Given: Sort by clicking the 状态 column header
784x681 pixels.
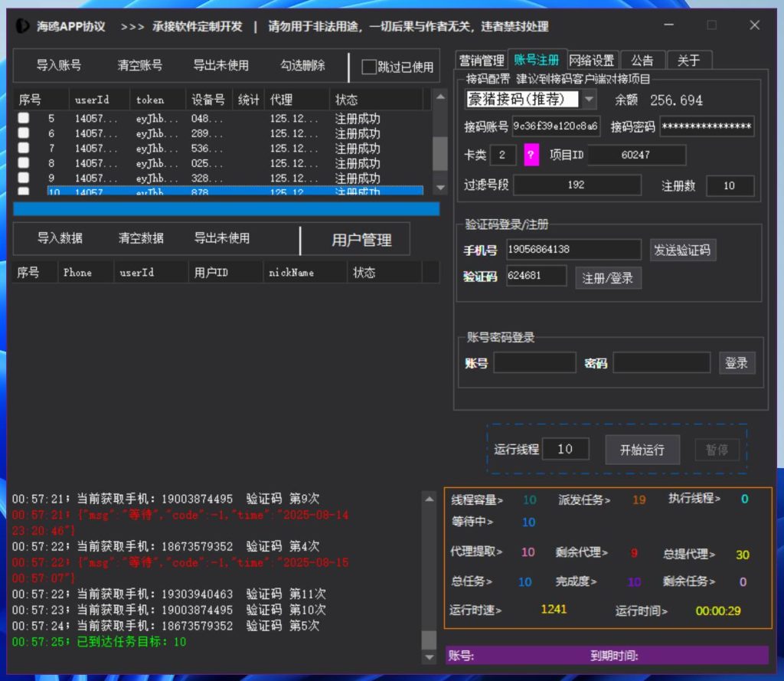Looking at the screenshot, I should [346, 100].
